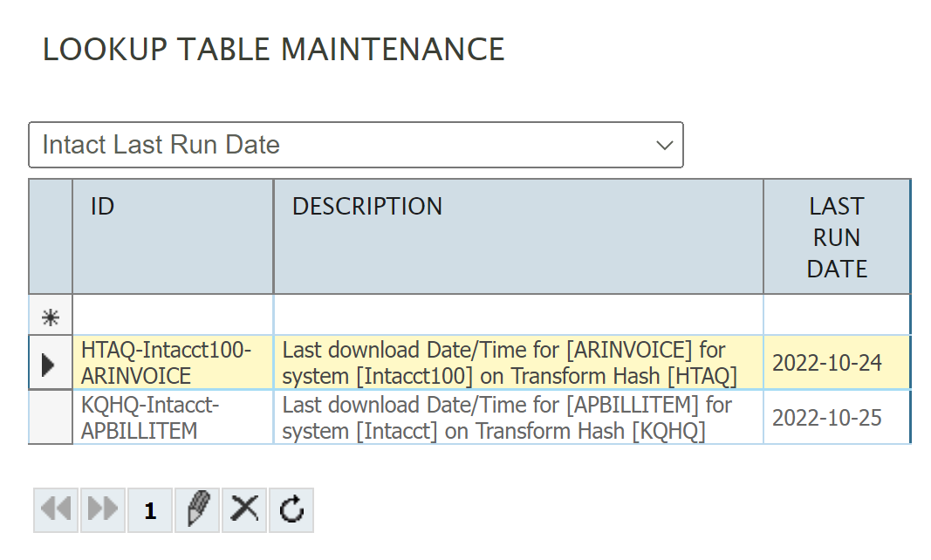Sort by the DESCRIPTION column header
The image size is (931, 560).
(518, 236)
